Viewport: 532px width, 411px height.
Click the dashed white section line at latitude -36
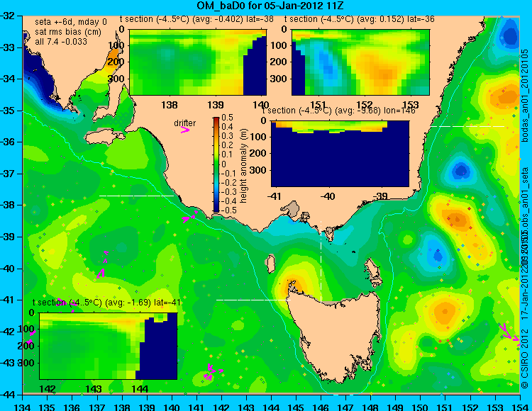tap(467, 126)
